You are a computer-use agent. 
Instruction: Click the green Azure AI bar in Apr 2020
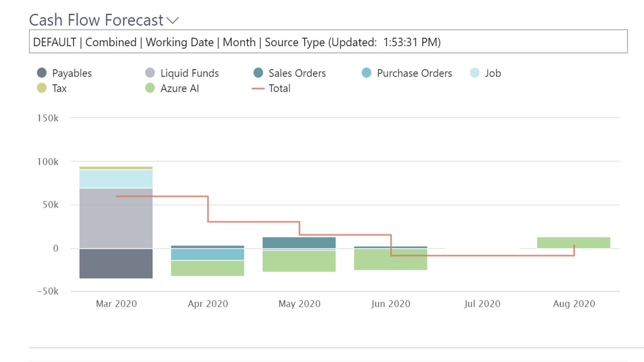click(x=207, y=268)
